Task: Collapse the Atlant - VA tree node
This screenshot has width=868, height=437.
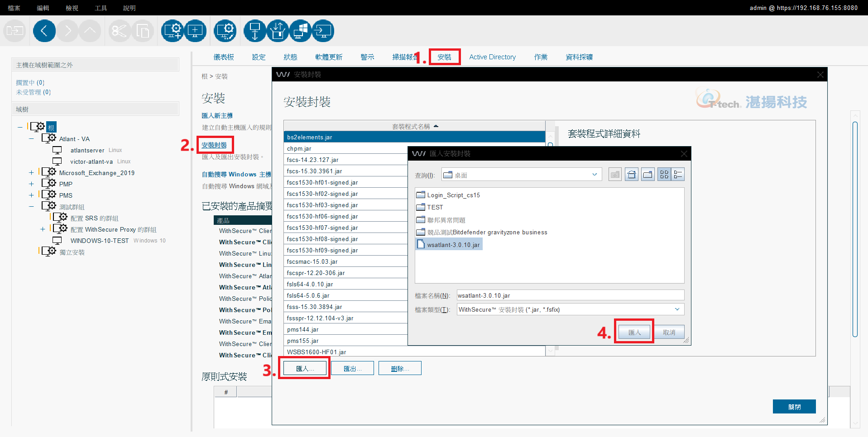Action: [x=31, y=139]
